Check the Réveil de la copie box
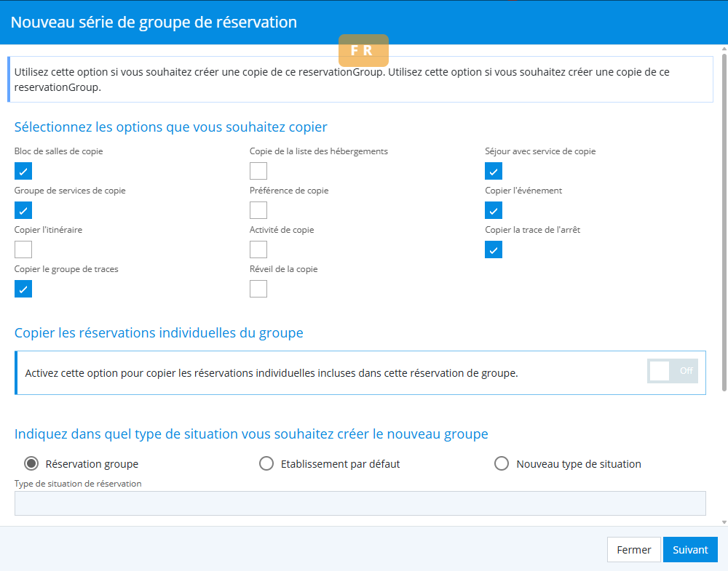728x571 pixels. coord(258,290)
